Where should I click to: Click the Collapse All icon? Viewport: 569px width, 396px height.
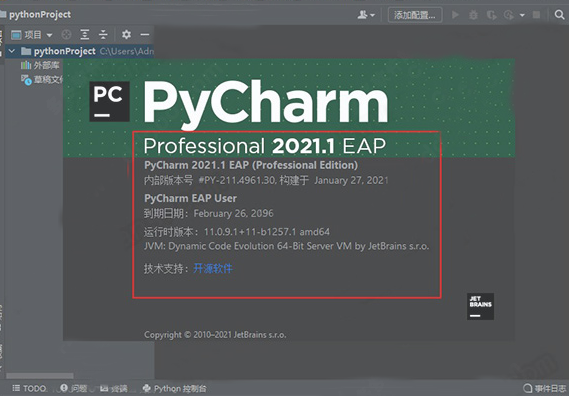point(103,34)
